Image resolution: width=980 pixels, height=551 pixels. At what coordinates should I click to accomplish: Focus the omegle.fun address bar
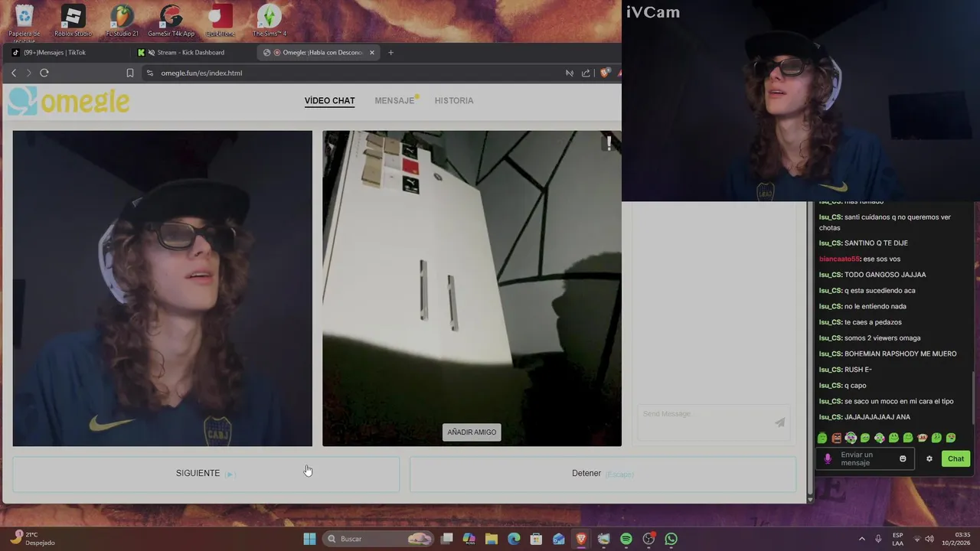(x=352, y=73)
